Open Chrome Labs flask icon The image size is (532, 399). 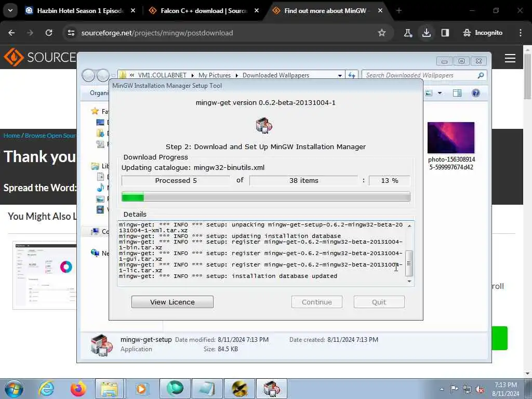[x=408, y=33]
